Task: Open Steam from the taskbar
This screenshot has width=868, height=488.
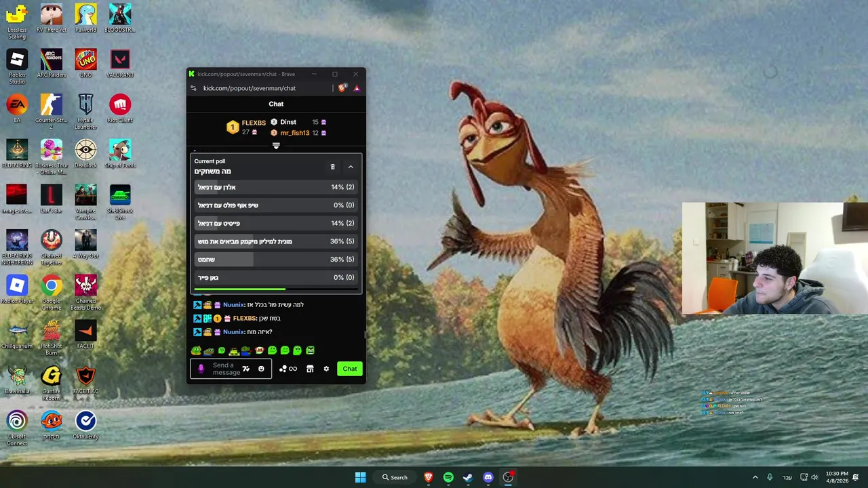Action: (468, 477)
